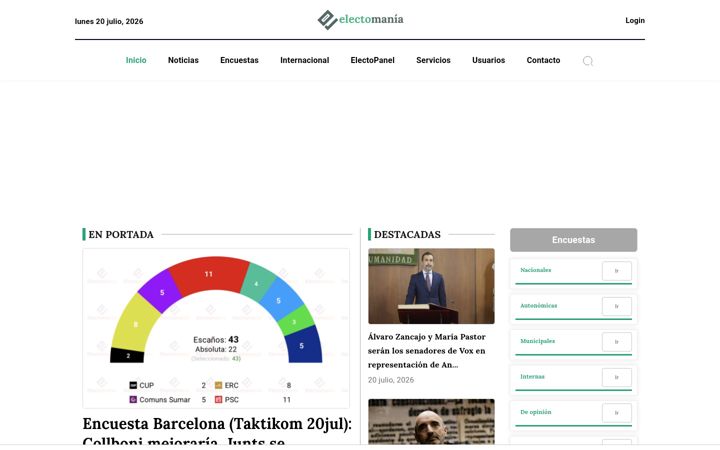Open the Municipales surveys link
720x450 pixels.
[538, 341]
